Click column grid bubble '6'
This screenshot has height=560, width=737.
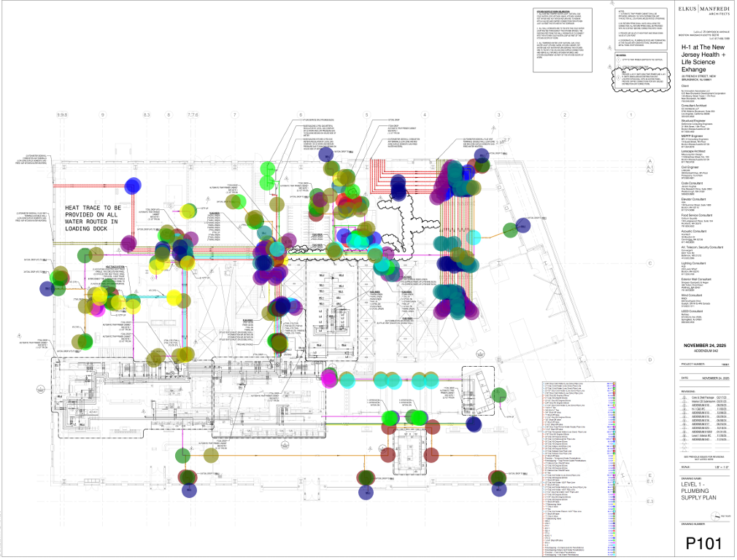[301, 114]
